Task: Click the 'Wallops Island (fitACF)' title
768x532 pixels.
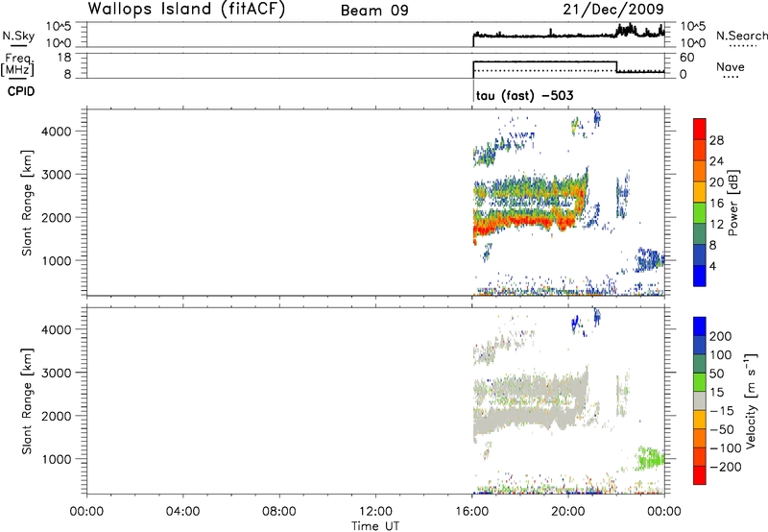Action: tap(186, 9)
